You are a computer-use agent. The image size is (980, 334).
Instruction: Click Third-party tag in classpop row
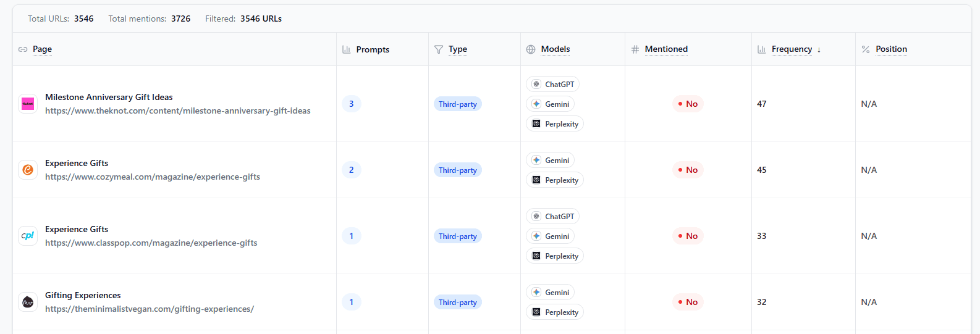[458, 236]
